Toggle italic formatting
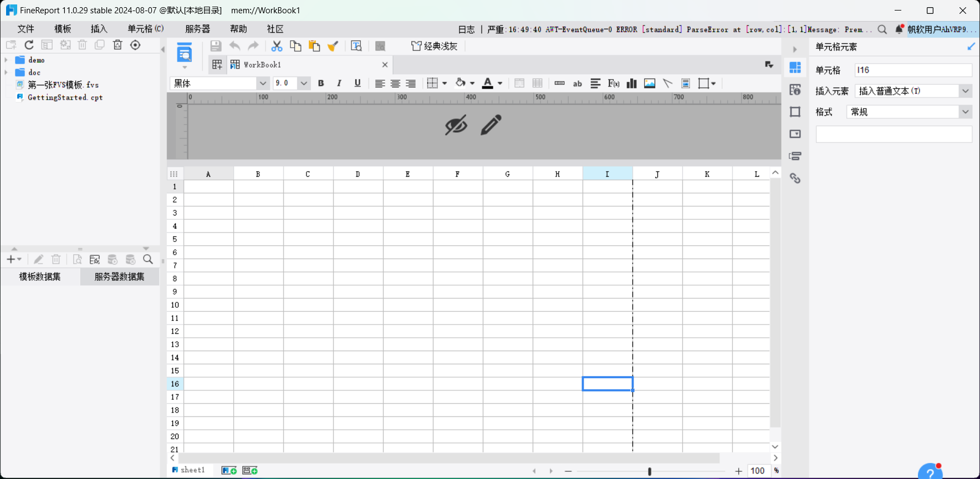 (339, 84)
